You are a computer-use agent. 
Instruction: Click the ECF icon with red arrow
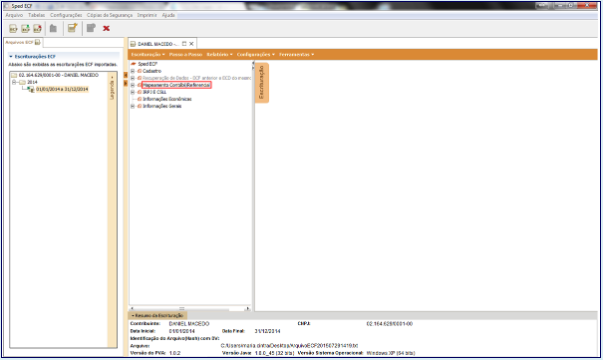tap(37, 28)
